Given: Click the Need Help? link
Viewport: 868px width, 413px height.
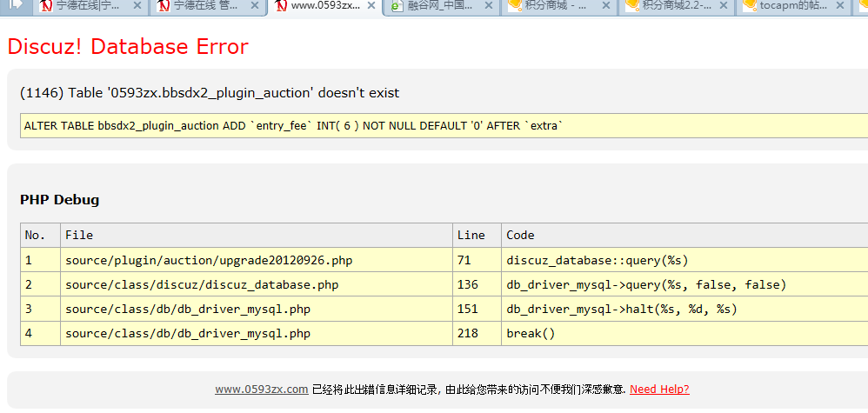Looking at the screenshot, I should [x=659, y=390].
